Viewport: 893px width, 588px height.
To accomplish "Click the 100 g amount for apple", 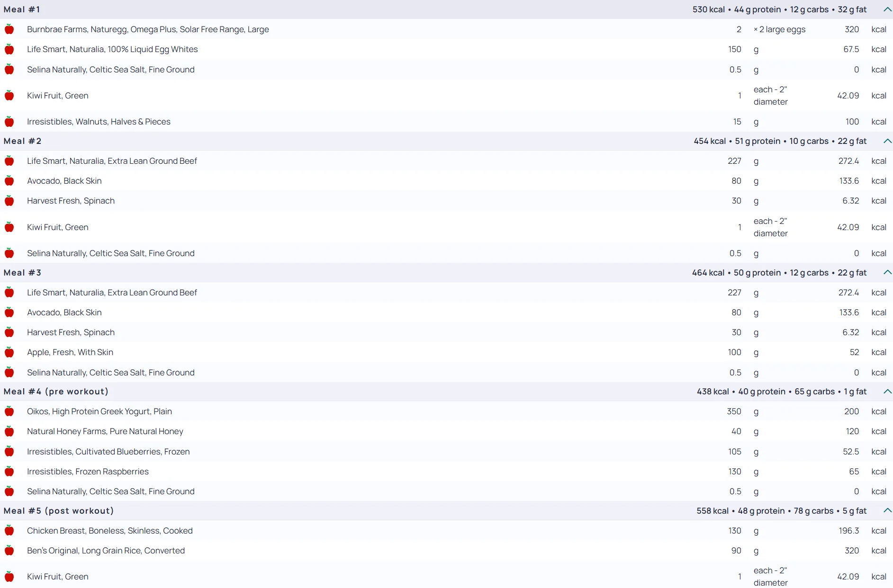I will pyautogui.click(x=735, y=352).
